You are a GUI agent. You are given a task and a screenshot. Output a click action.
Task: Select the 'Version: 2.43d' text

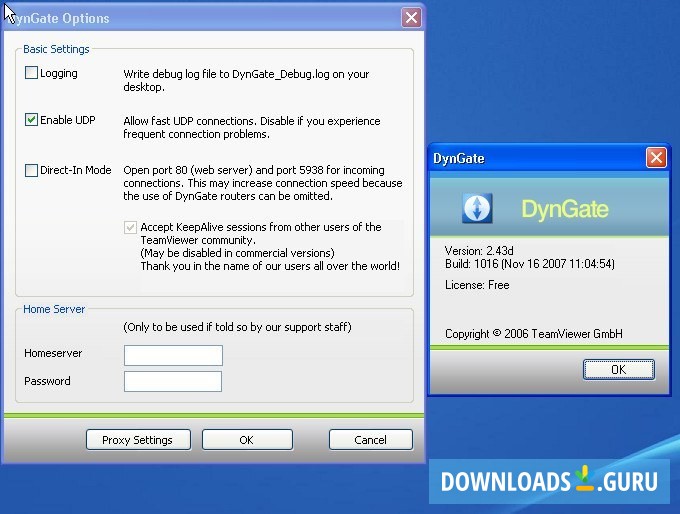[479, 251]
